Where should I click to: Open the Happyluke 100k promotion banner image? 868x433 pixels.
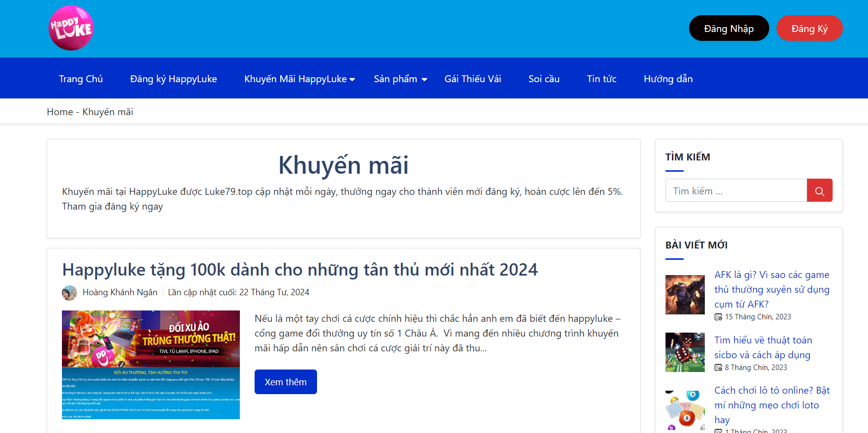point(151,365)
